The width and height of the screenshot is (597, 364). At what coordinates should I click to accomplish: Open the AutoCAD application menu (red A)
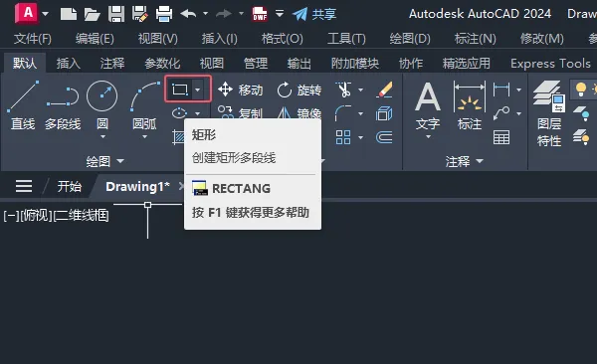tap(27, 13)
